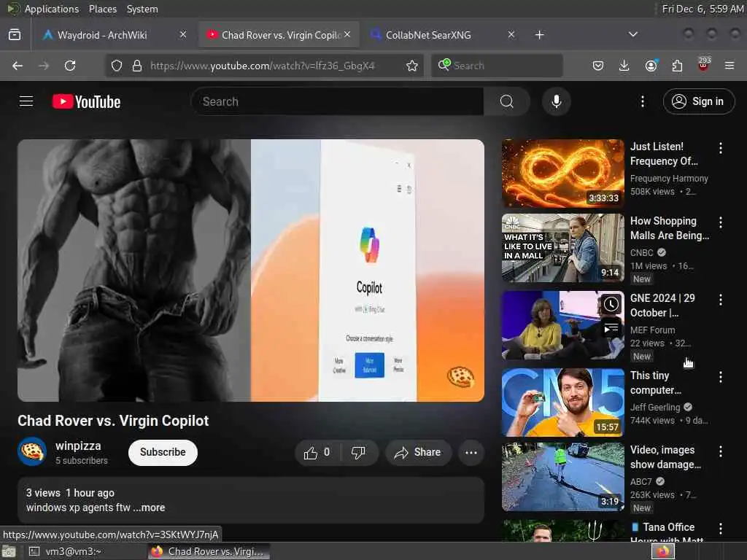Add GNE 2024 video to Watch Later clock
This screenshot has width=747, height=560.
[611, 304]
